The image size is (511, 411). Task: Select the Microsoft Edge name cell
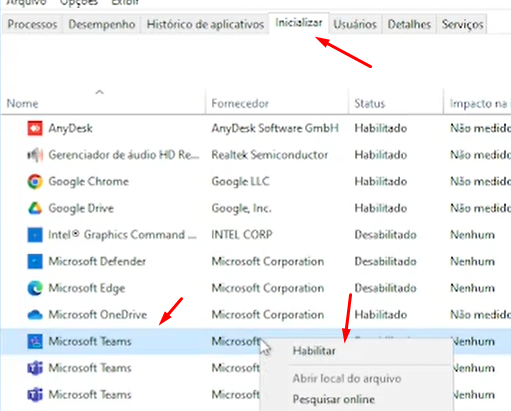pyautogui.click(x=87, y=288)
